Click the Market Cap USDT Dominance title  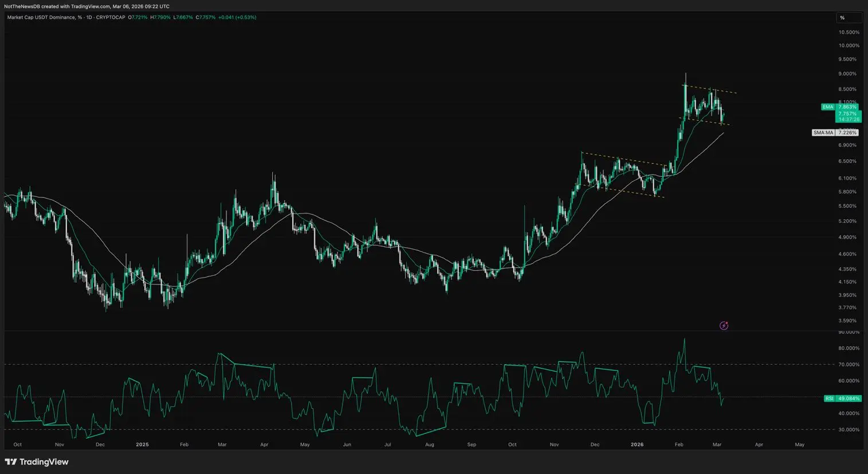pyautogui.click(x=41, y=17)
